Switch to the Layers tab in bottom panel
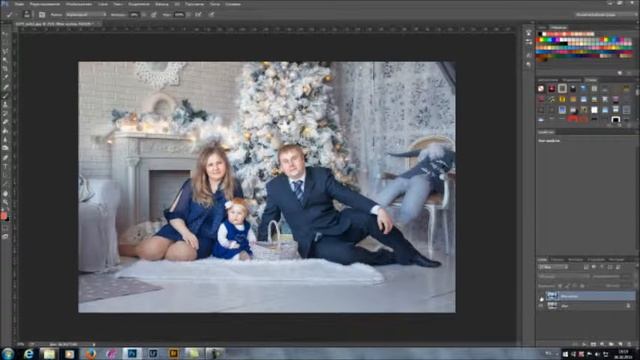The image size is (640, 360). click(542, 260)
